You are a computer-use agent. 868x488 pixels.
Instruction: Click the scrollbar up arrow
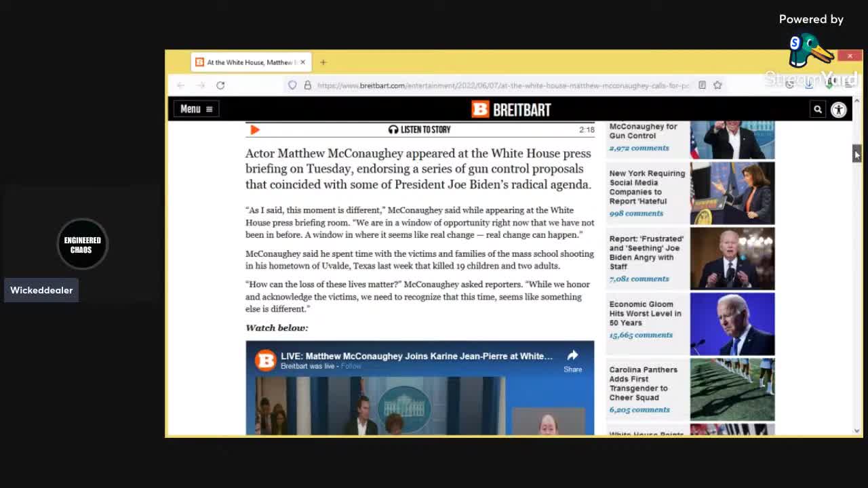(x=856, y=100)
